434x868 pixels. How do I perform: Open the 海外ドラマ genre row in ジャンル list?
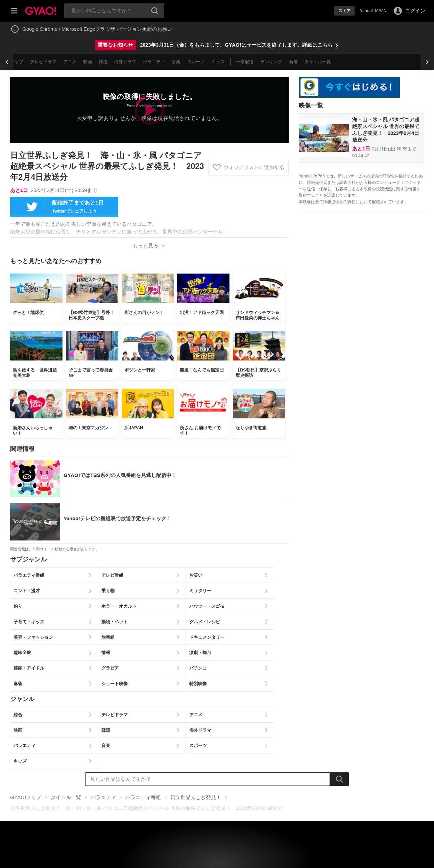[x=230, y=730]
